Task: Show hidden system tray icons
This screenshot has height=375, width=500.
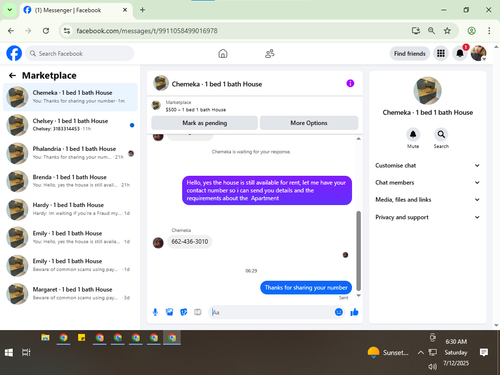Action: 421,352
